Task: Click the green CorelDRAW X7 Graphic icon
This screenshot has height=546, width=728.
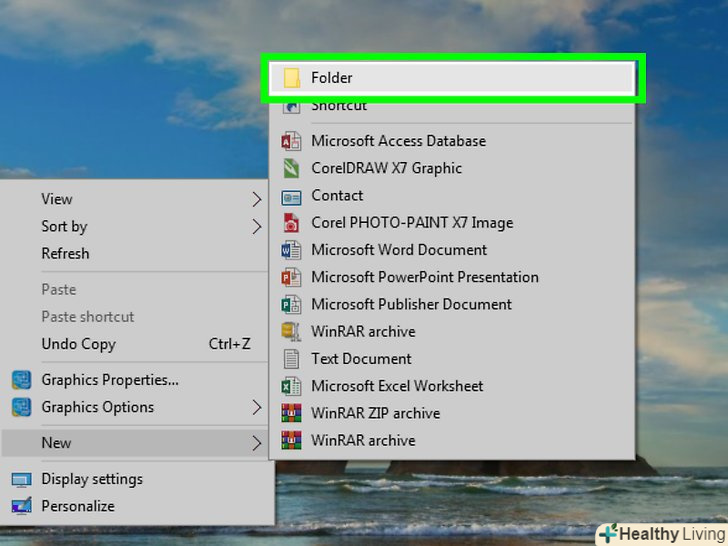Action: pos(291,168)
